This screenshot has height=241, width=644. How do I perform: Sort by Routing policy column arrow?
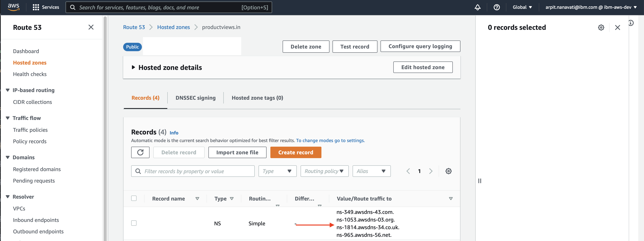(x=277, y=205)
